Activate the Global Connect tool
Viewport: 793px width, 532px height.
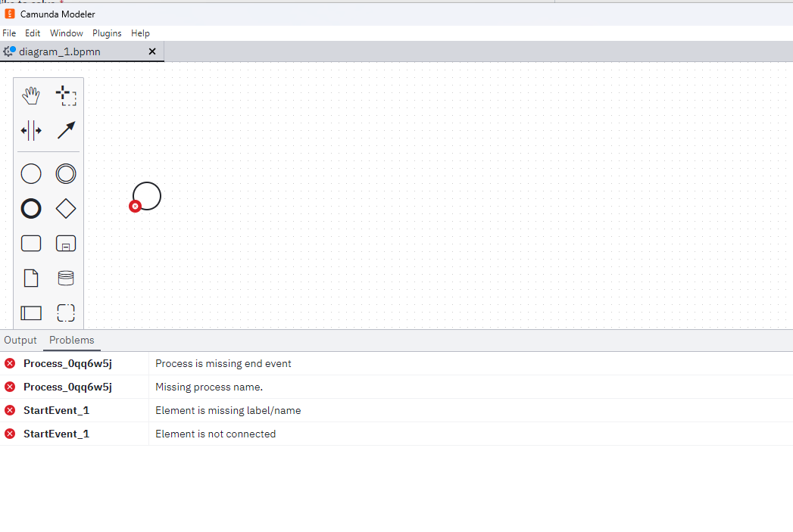(66, 130)
